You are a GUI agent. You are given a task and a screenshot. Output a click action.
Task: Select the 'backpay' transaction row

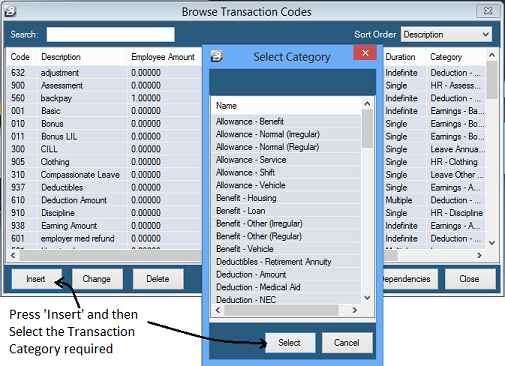pos(104,98)
